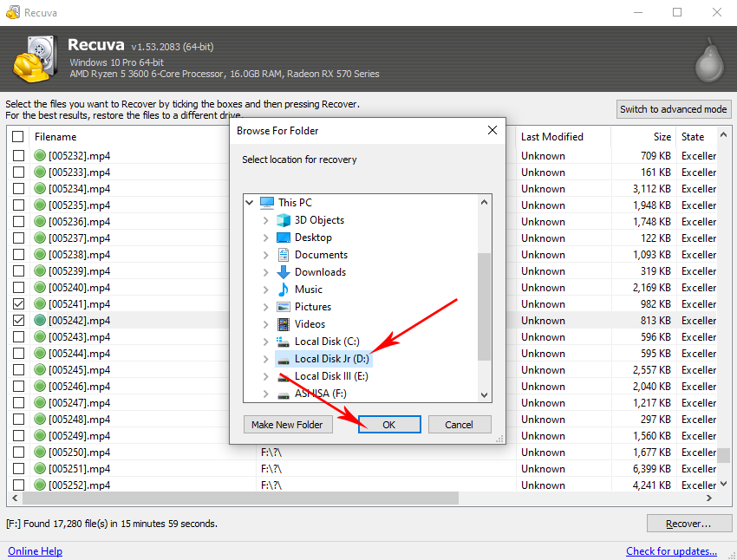Image resolution: width=737 pixels, height=560 pixels.
Task: Click green state icon for [005242].mp4
Action: (x=40, y=321)
